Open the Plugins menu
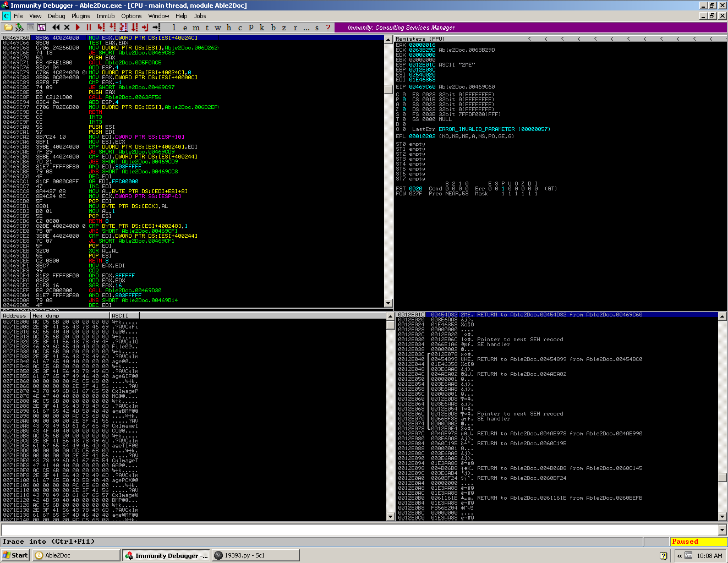 (x=80, y=16)
